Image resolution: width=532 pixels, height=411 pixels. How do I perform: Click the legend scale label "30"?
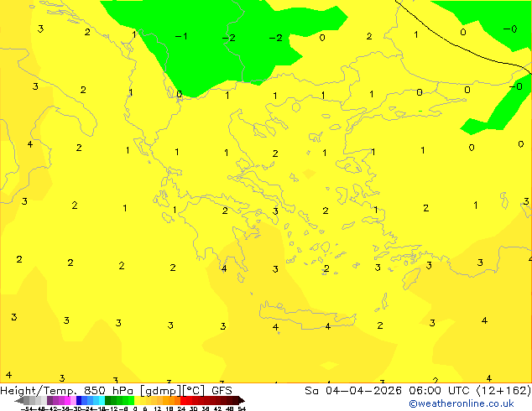193,408
